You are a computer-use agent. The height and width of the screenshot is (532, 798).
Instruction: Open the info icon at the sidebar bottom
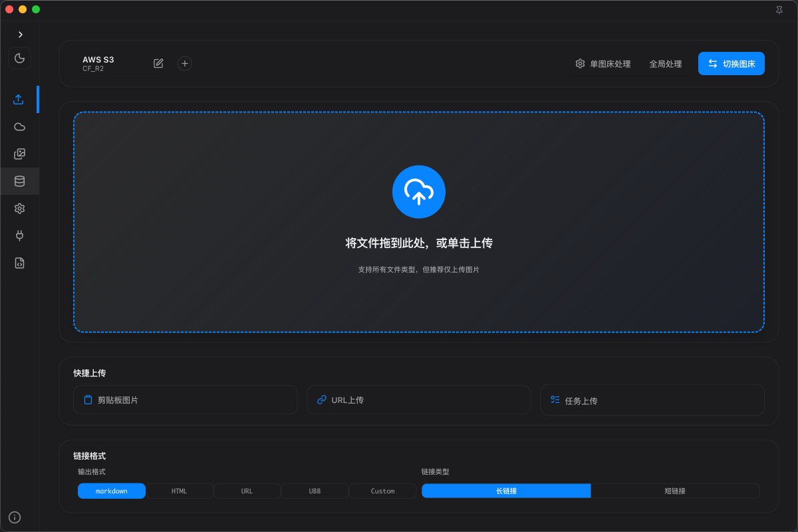click(15, 517)
